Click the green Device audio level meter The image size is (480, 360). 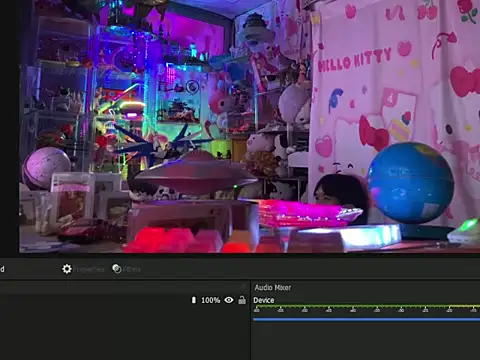pyautogui.click(x=366, y=306)
